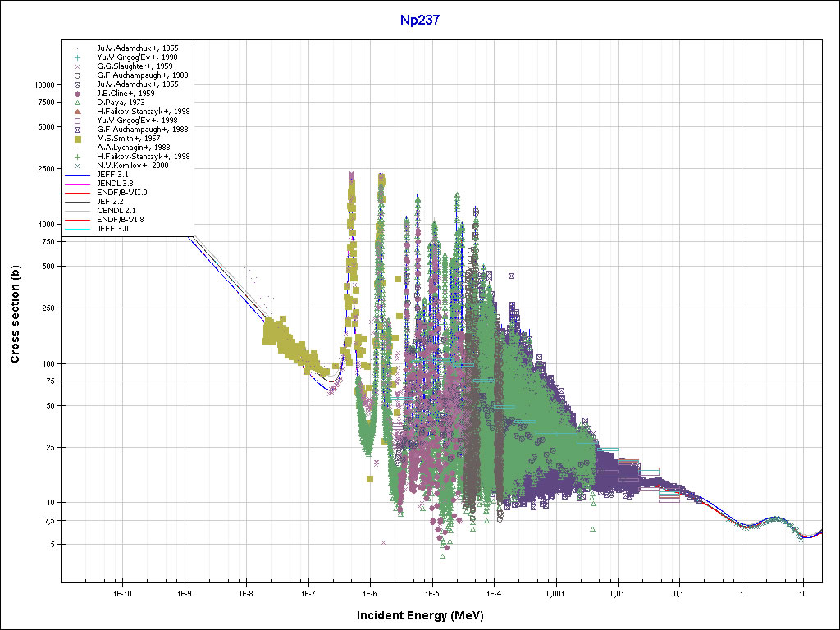Click the olive square marker for M.S.Smith
Viewport: 840px width, 630px height.
pos(77,139)
